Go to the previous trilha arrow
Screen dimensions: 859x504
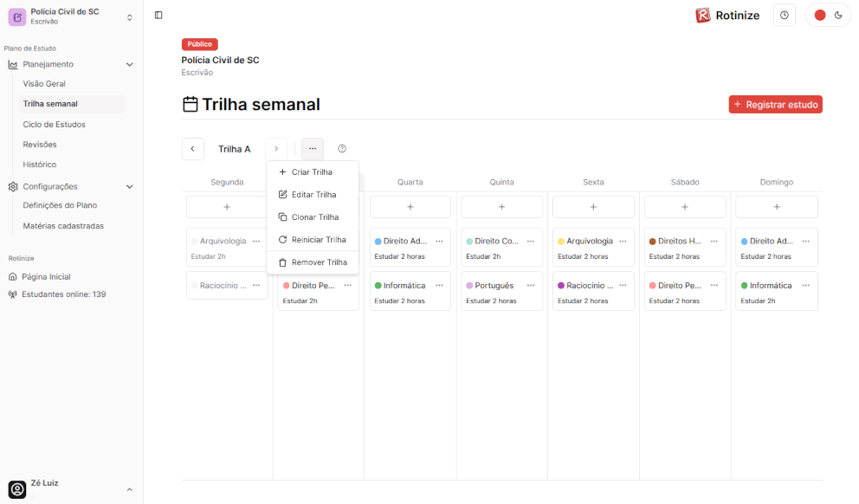click(193, 149)
